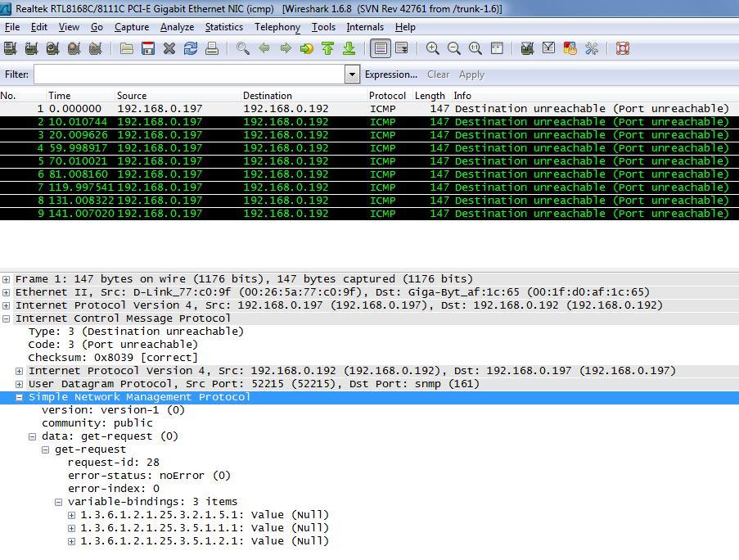739x560 pixels.
Task: Open the Help menu
Action: (x=405, y=27)
